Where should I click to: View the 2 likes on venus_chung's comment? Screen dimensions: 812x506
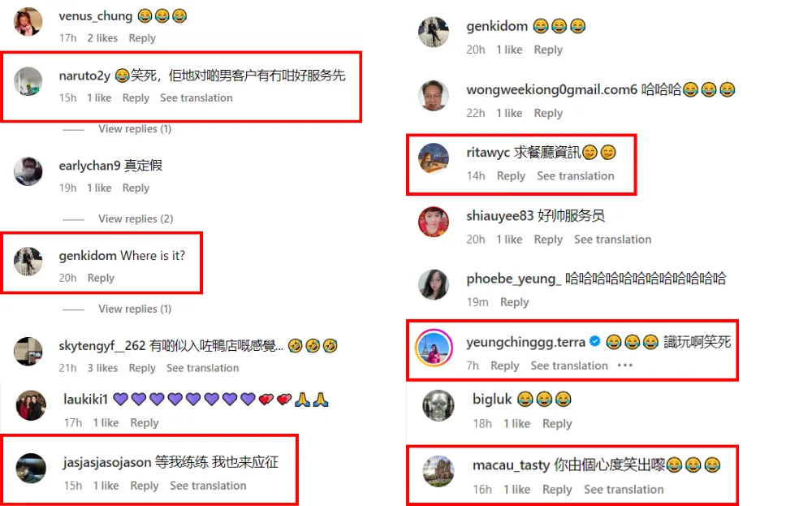102,38
